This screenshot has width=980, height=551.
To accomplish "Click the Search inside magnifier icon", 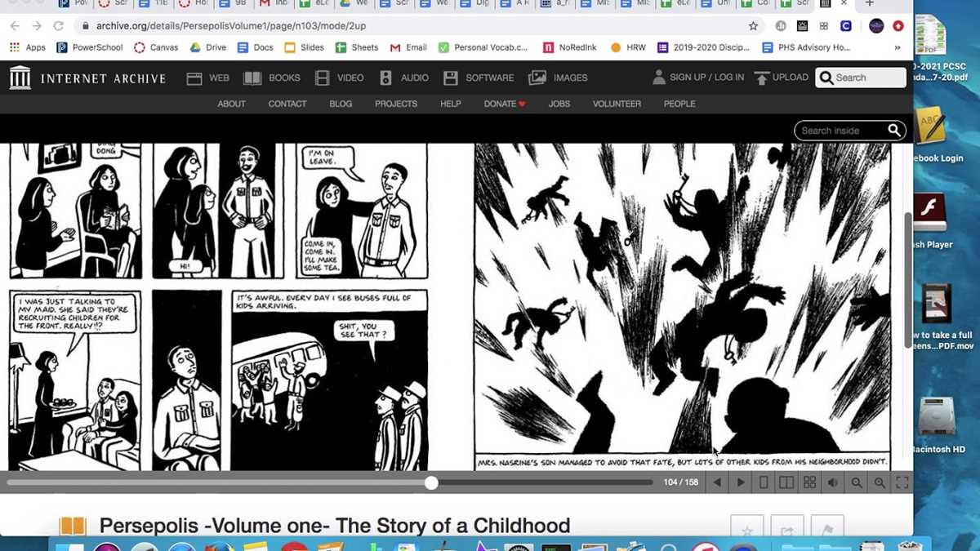I will click(x=894, y=131).
